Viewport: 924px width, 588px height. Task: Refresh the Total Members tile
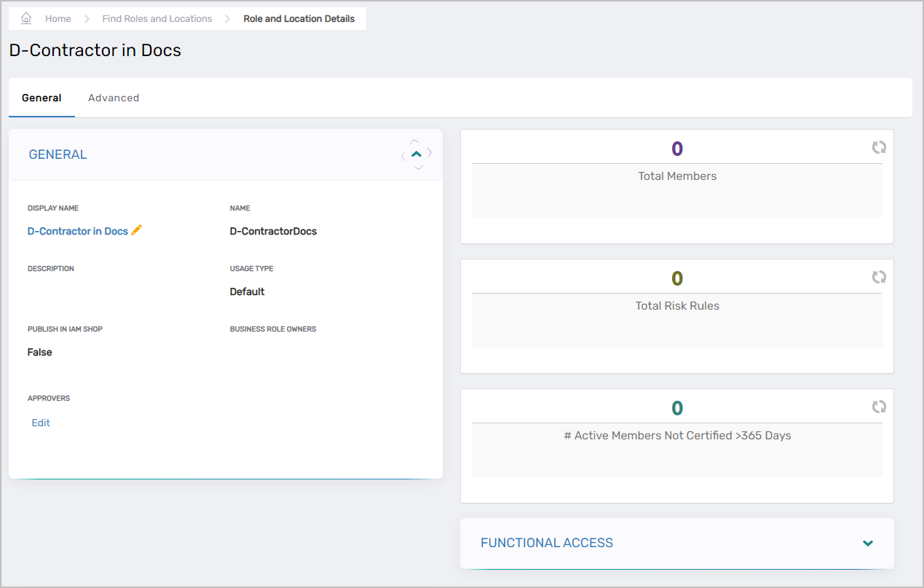coord(879,147)
